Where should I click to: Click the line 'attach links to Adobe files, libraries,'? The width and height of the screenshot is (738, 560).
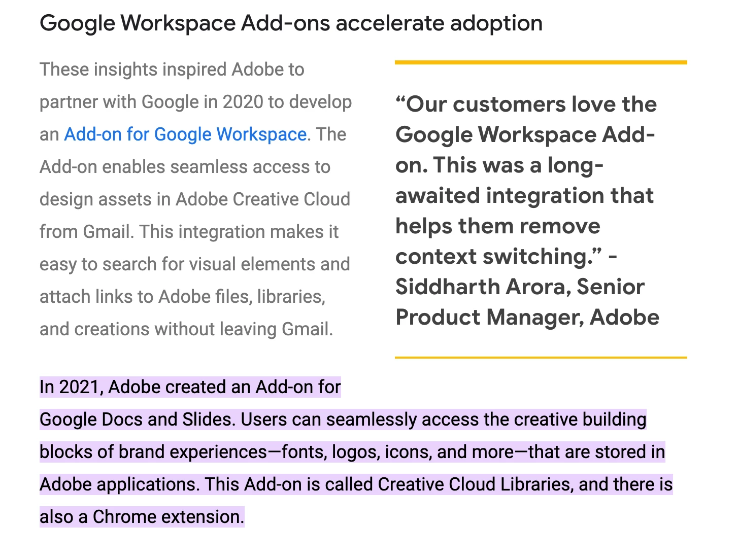183,297
